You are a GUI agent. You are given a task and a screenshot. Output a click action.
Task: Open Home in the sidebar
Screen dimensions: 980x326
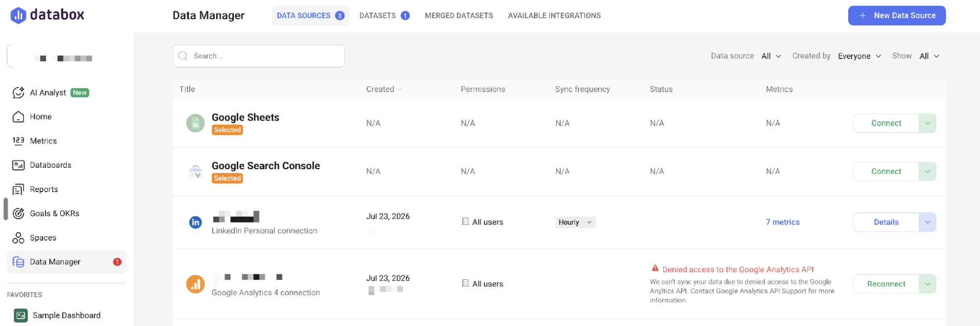coord(67,117)
